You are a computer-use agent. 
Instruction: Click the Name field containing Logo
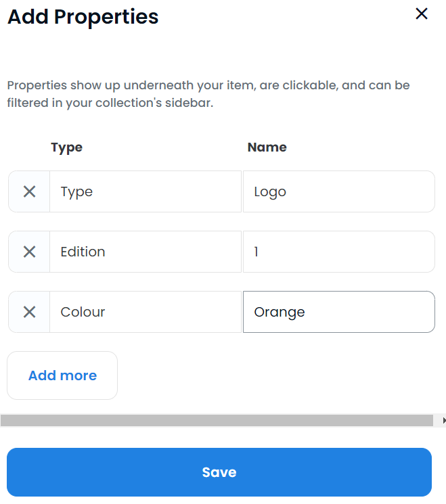point(338,191)
